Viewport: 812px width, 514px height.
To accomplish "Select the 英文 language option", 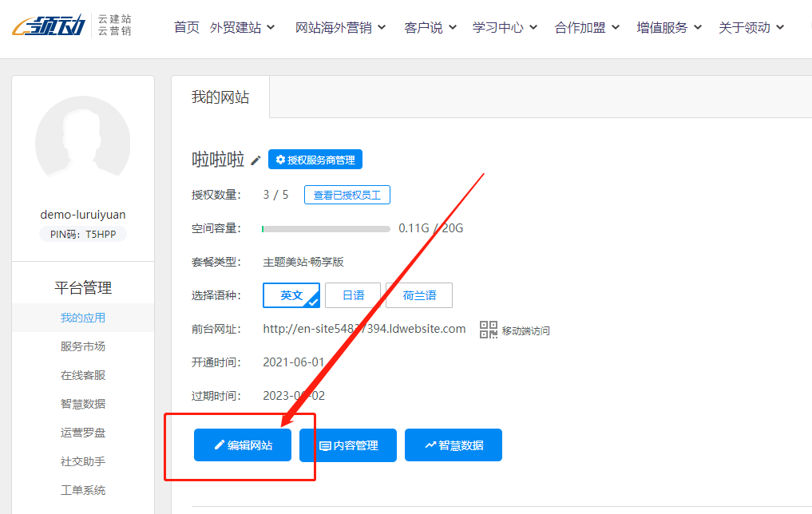I will pyautogui.click(x=291, y=295).
